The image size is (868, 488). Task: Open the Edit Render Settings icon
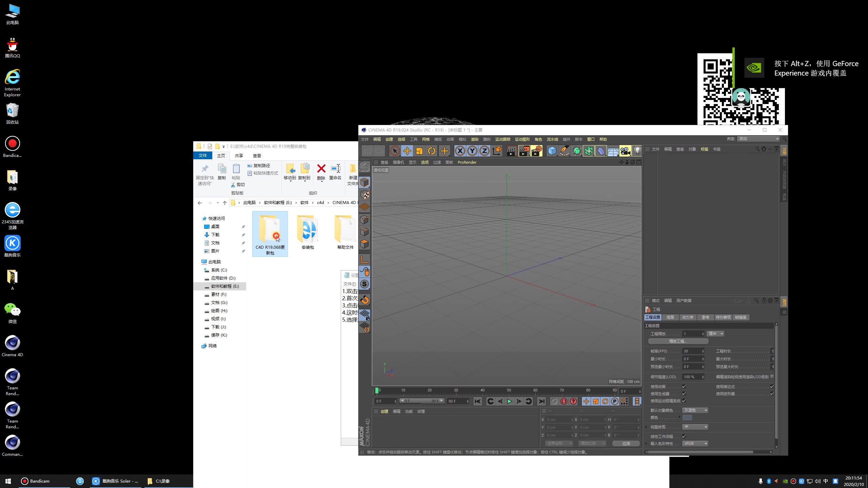pyautogui.click(x=536, y=151)
